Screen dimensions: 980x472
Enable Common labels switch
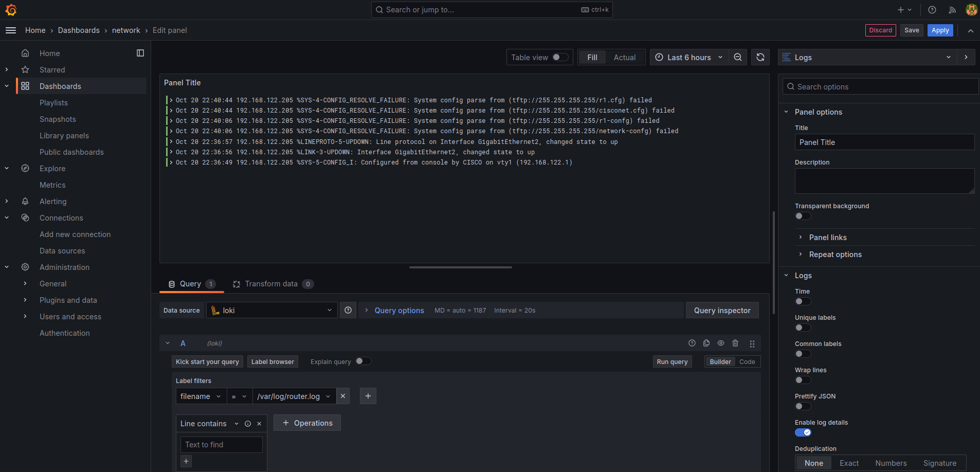[803, 354]
